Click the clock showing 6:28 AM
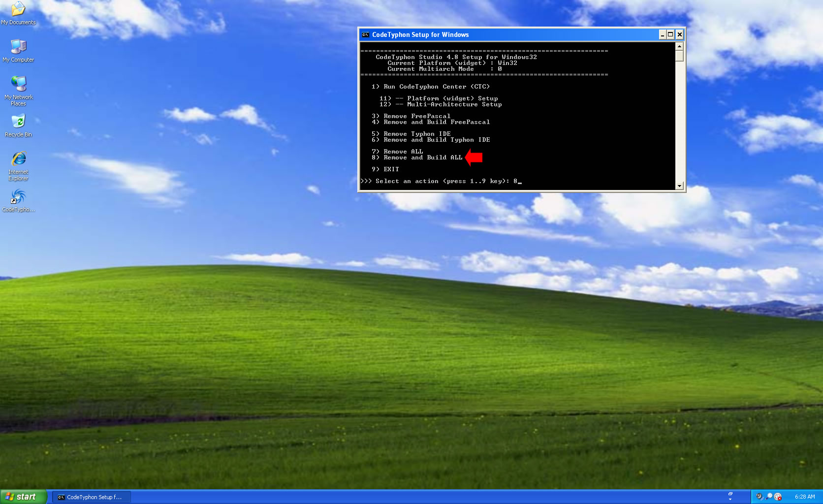Screen dimensions: 823x504 pyautogui.click(x=805, y=497)
